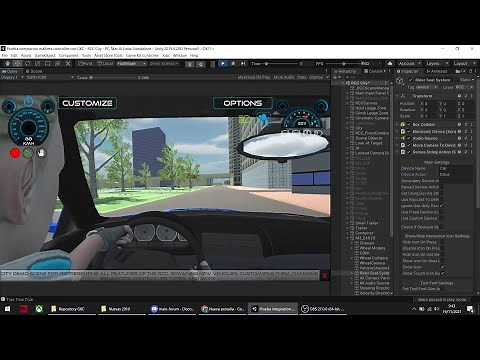Image resolution: width=480 pixels, height=360 pixels.
Task: Switch to the Console tab
Action: point(375,71)
